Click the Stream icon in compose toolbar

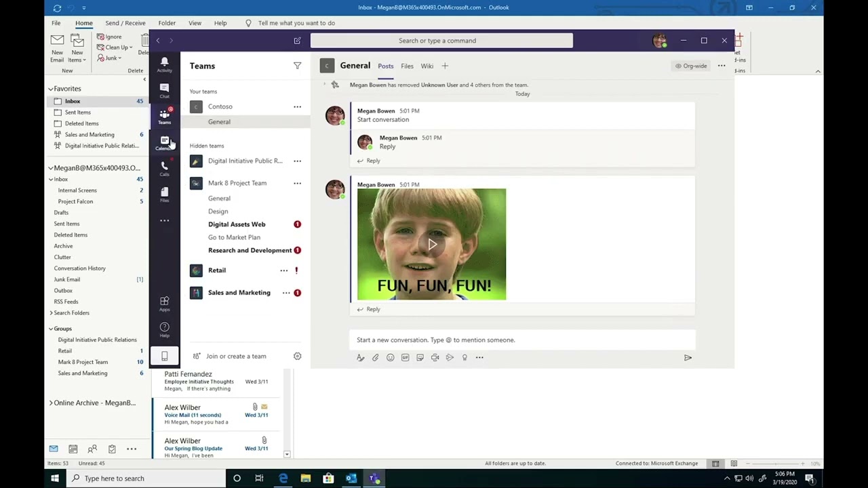450,357
